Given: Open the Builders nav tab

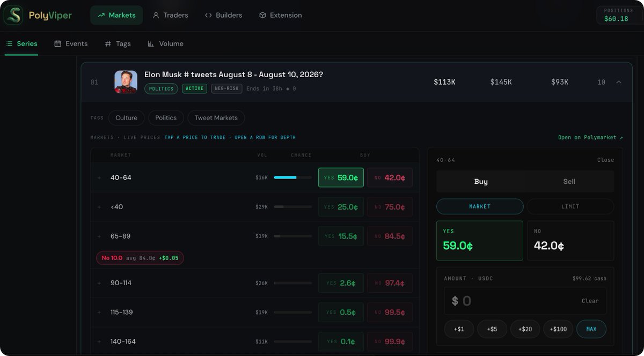Looking at the screenshot, I should click(x=223, y=15).
